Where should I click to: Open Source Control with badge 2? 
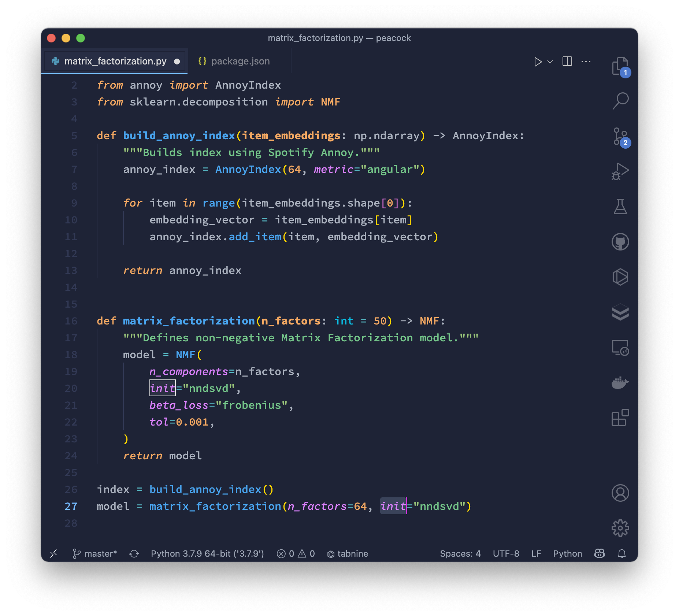pyautogui.click(x=620, y=137)
